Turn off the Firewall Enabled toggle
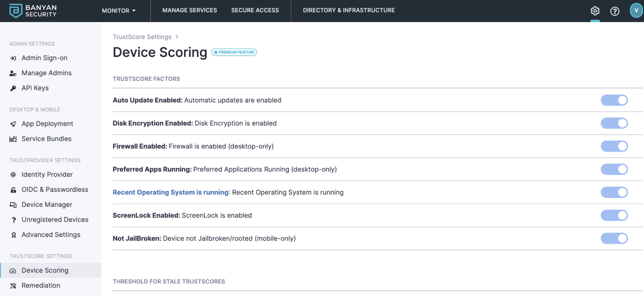 tap(614, 146)
